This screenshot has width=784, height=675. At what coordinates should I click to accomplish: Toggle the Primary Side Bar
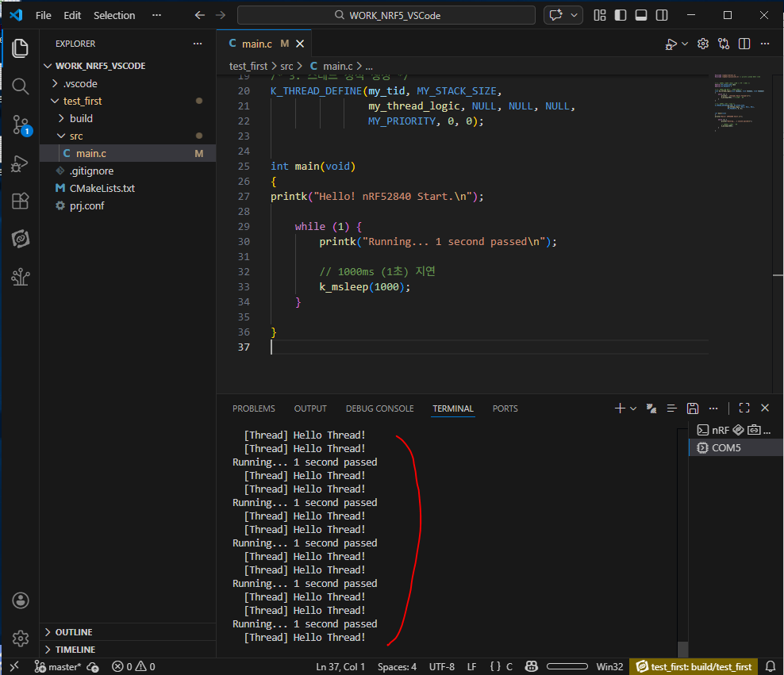(620, 15)
